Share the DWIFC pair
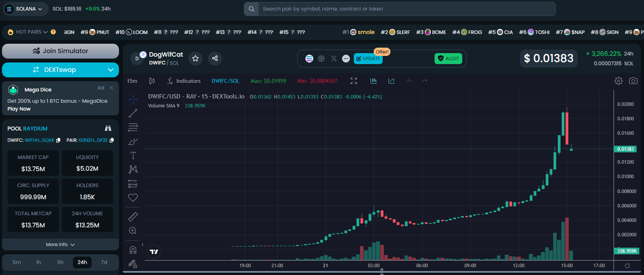 (215, 58)
